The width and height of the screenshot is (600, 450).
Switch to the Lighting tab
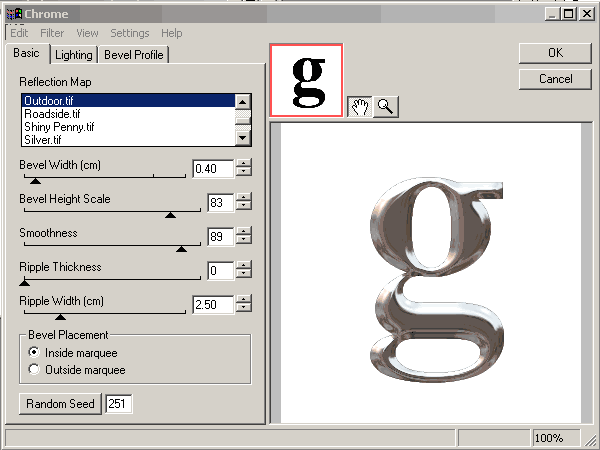(74, 55)
